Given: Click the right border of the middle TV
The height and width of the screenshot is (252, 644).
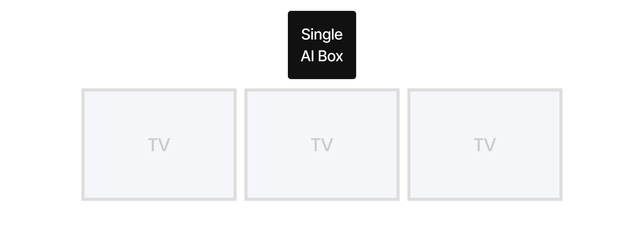Looking at the screenshot, I should click(398, 145).
